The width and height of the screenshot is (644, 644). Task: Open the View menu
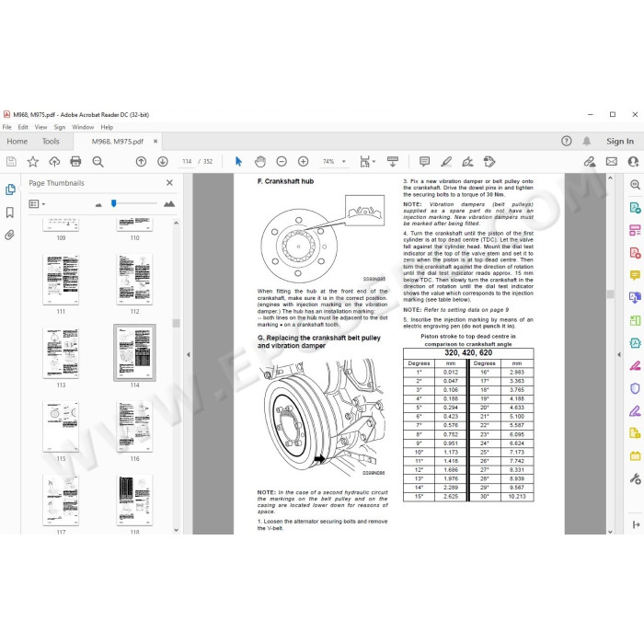coord(40,127)
